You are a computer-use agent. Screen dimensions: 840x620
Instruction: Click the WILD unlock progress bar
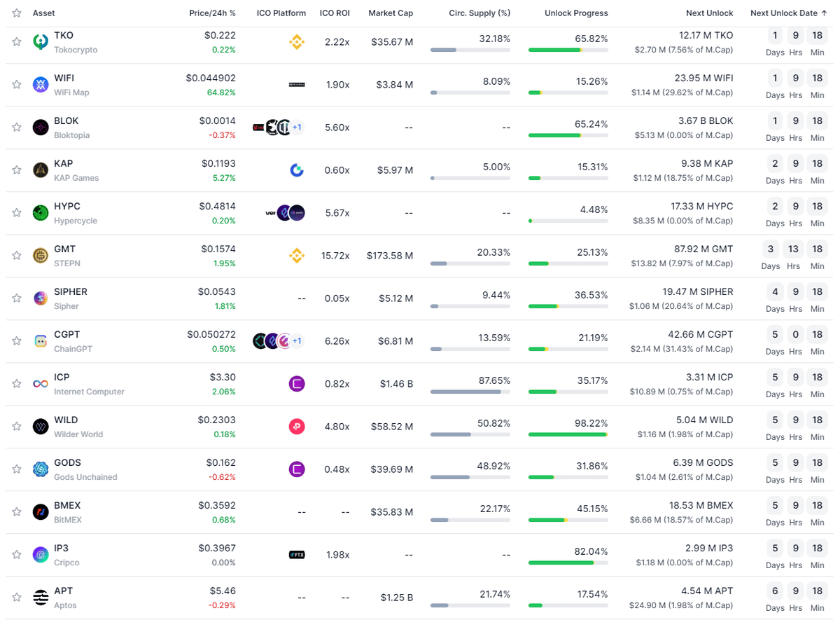[x=568, y=434]
